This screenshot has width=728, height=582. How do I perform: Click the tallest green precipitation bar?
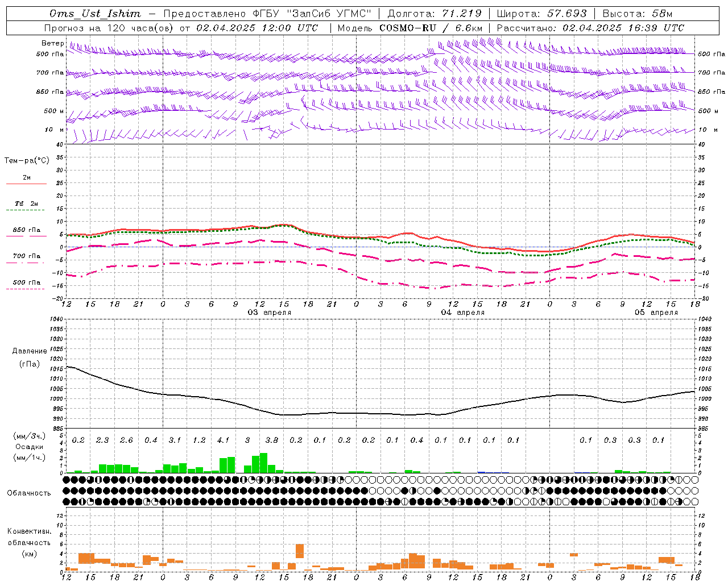[x=263, y=463]
